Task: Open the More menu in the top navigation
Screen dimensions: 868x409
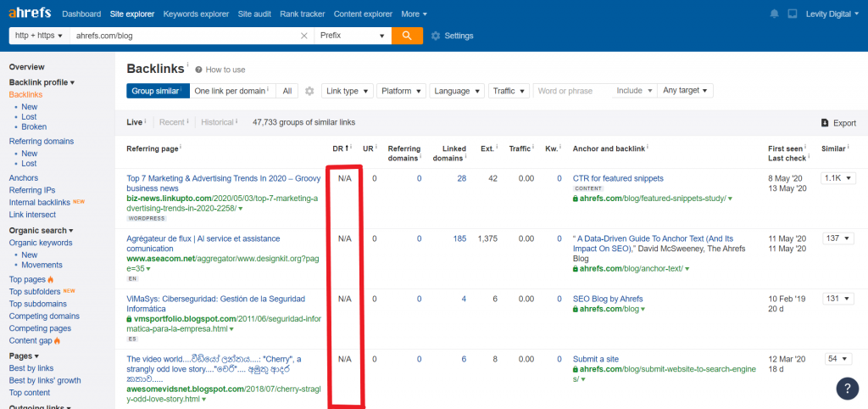Action: point(414,14)
